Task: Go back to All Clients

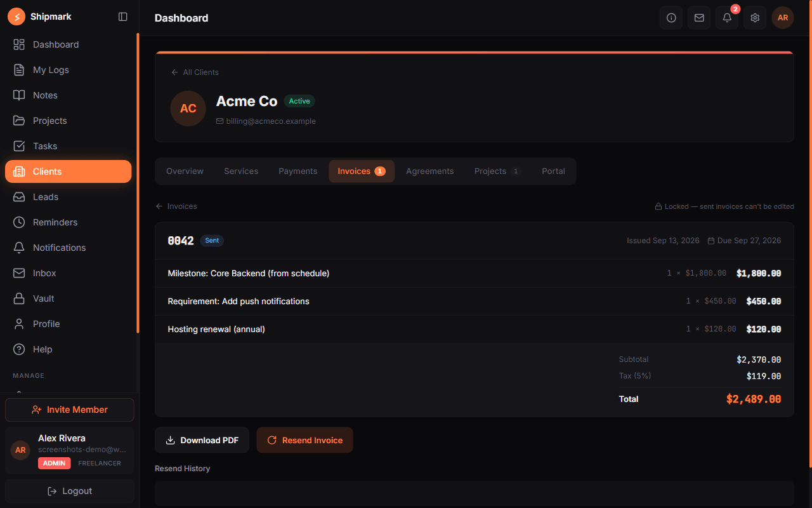Action: coord(195,72)
